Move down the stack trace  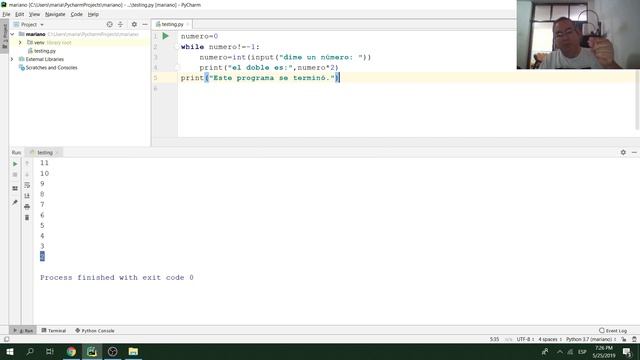(27, 174)
